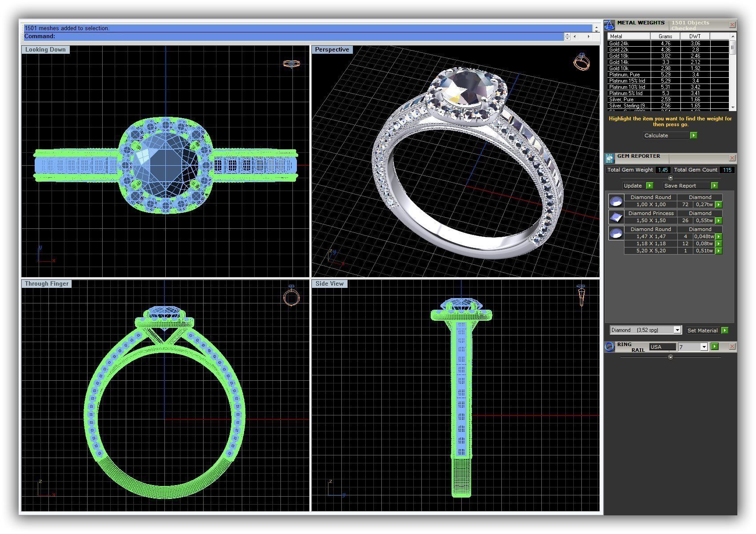The image size is (756, 534).
Task: Click the Metal column header
Action: click(629, 36)
